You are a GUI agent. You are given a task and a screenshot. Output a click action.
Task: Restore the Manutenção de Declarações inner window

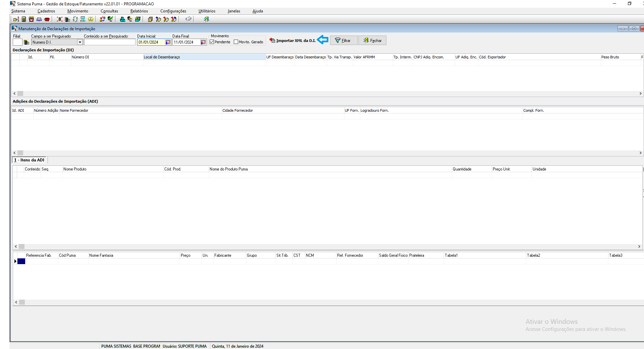(x=634, y=29)
